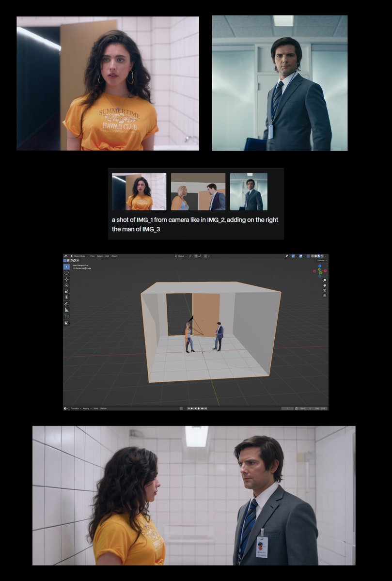Switch to rendered viewport shading
Screen dimensions: 392x581
click(322, 256)
